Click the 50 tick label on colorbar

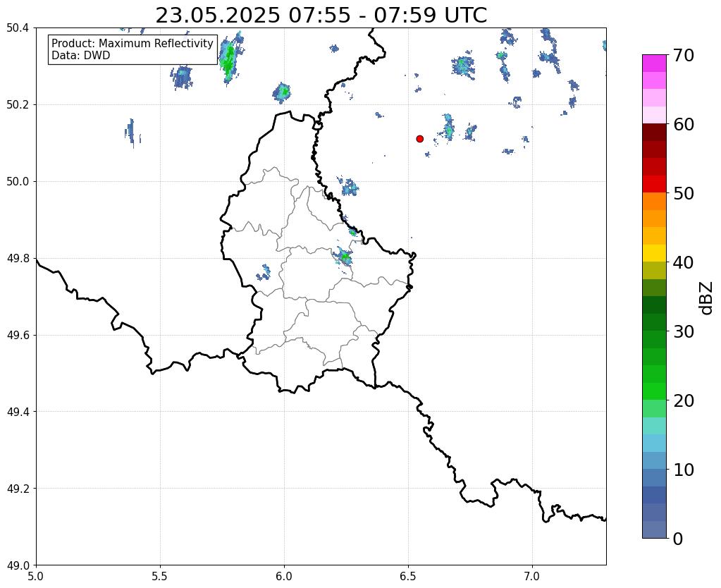(684, 193)
